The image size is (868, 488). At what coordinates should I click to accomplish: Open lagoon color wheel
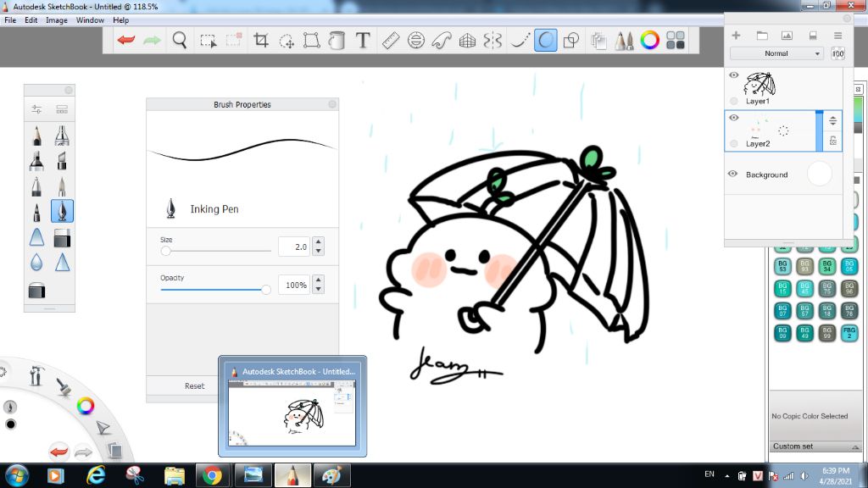click(x=86, y=406)
